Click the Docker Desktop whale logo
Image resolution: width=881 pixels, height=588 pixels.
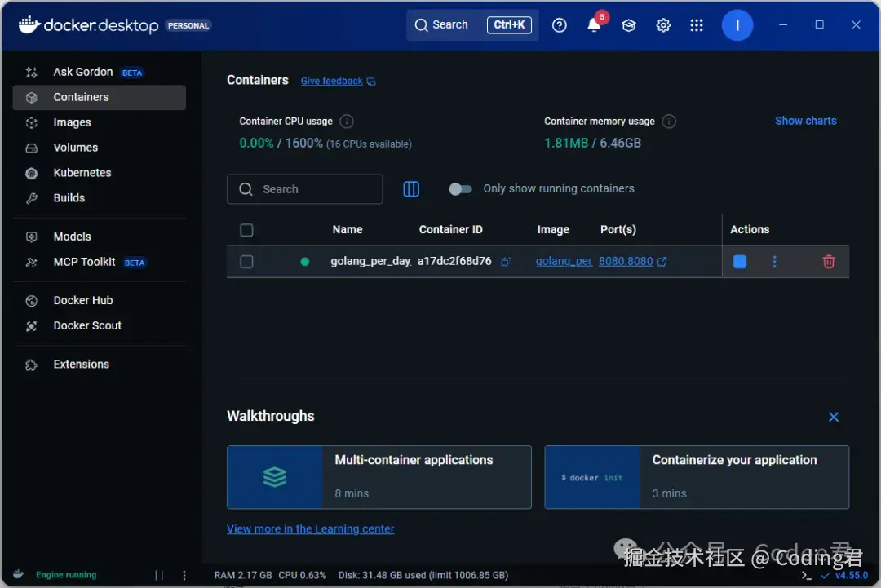coord(29,24)
